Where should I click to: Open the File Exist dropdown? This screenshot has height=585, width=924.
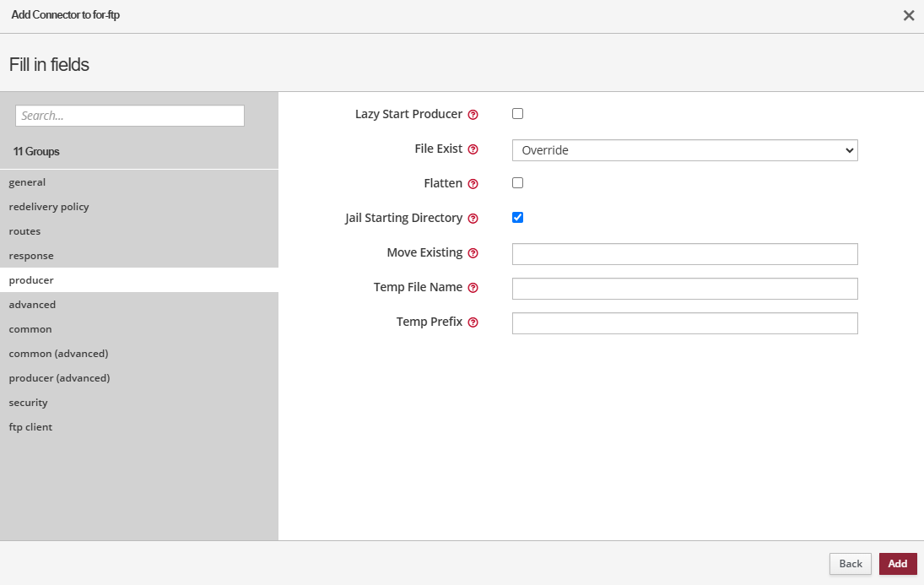pyautogui.click(x=684, y=150)
